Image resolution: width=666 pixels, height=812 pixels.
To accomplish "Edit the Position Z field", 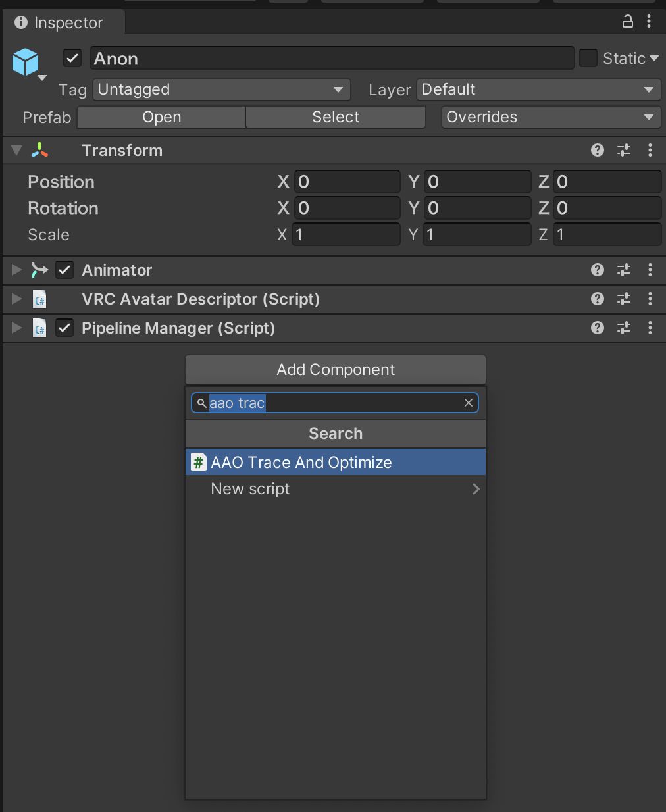I will [607, 182].
